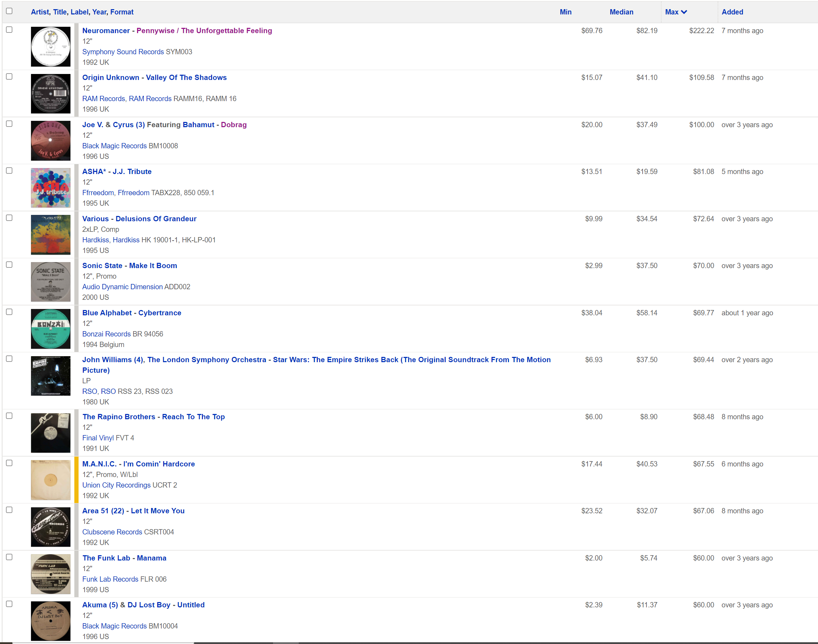Open the Bonzai teal label thumbnail
The width and height of the screenshot is (818, 644).
[x=50, y=329]
